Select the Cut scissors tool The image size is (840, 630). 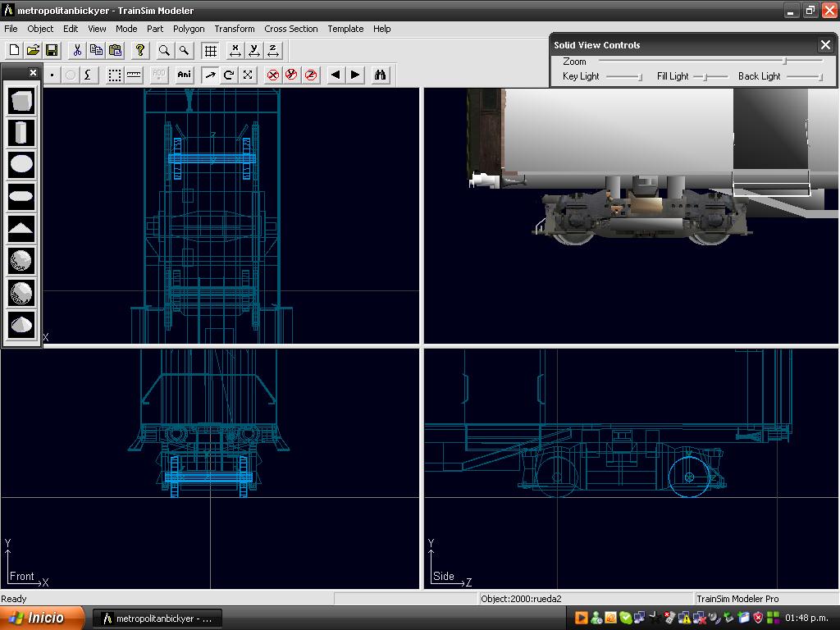click(x=77, y=51)
